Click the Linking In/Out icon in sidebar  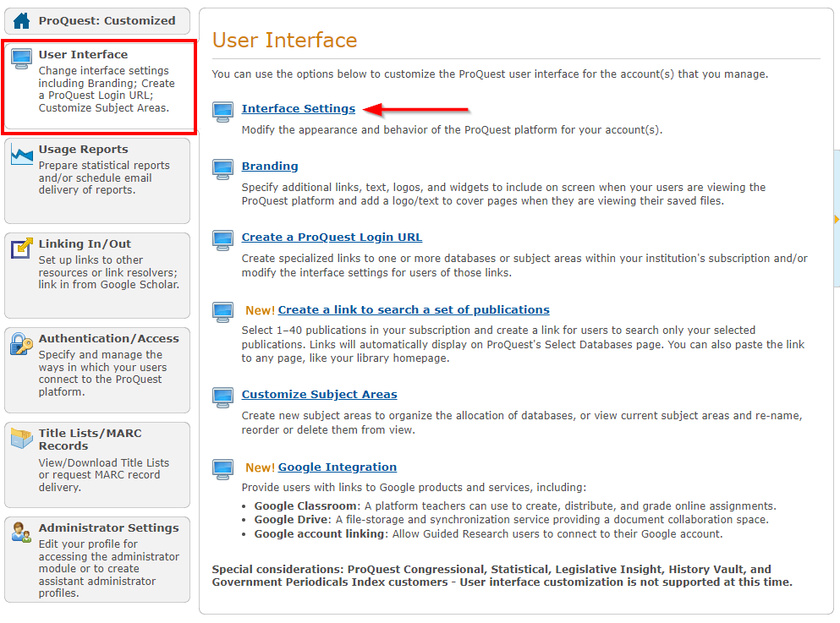(21, 248)
